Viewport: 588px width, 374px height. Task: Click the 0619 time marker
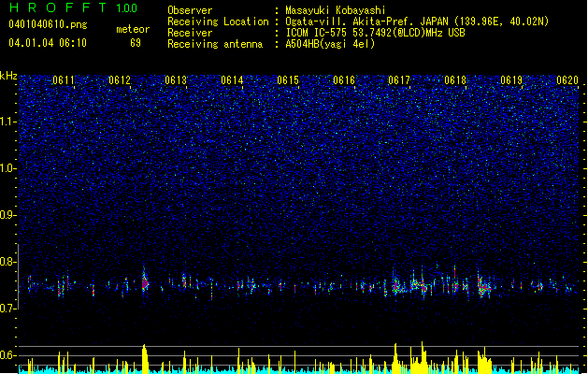click(511, 80)
